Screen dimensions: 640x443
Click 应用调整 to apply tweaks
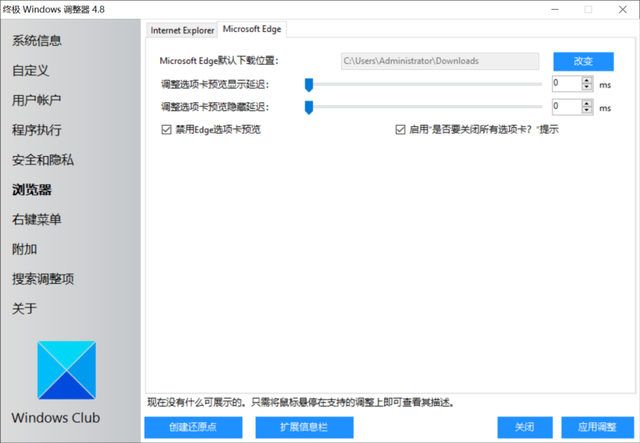coord(597,427)
